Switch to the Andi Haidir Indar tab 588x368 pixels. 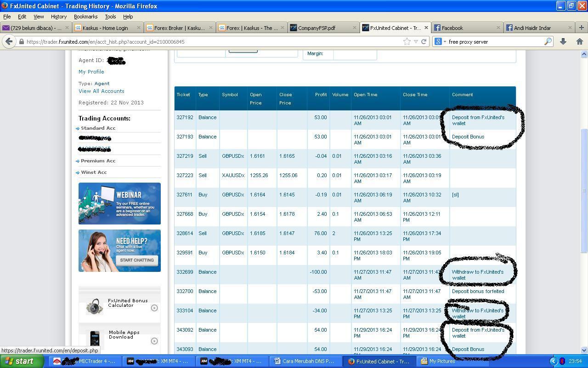(x=538, y=28)
